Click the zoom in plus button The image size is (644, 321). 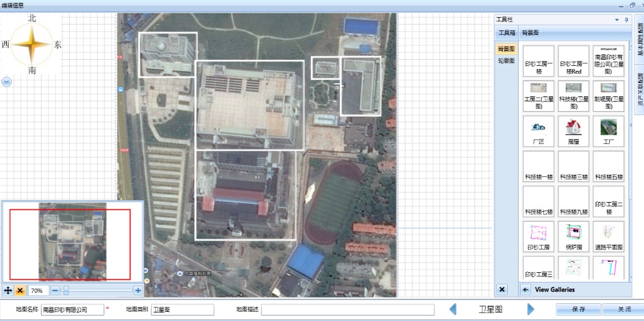coord(138,290)
